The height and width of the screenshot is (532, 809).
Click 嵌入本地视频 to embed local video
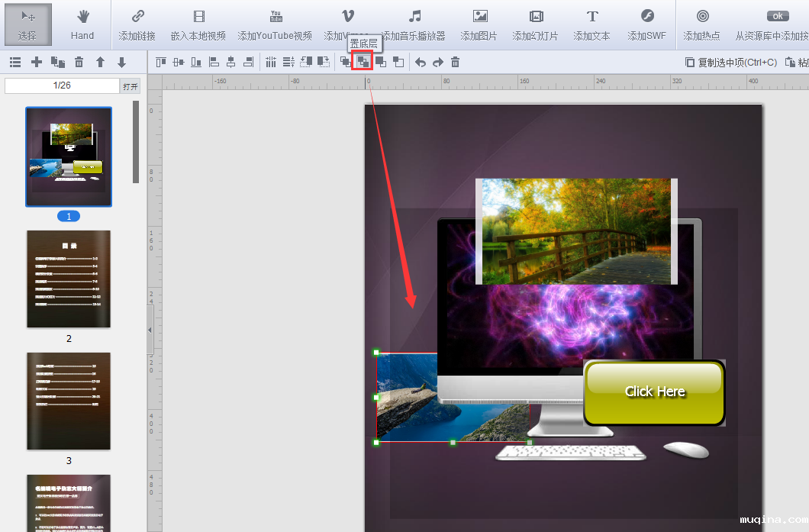(x=198, y=24)
